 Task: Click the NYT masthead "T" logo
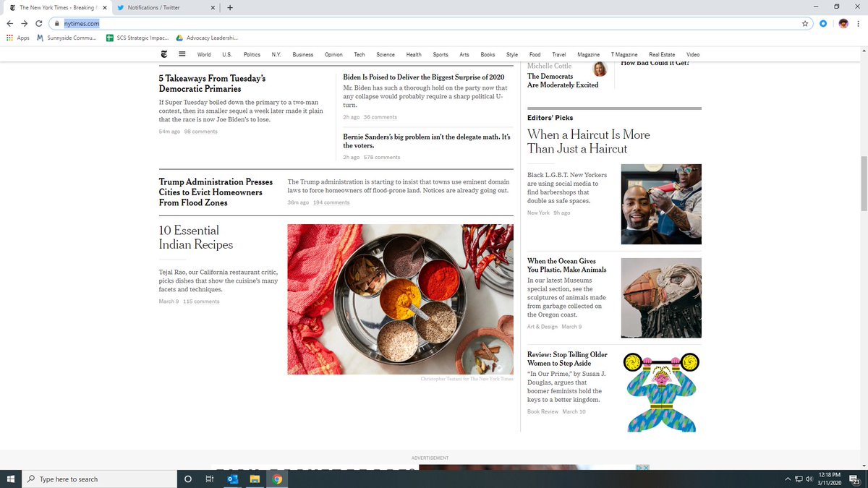pos(163,54)
